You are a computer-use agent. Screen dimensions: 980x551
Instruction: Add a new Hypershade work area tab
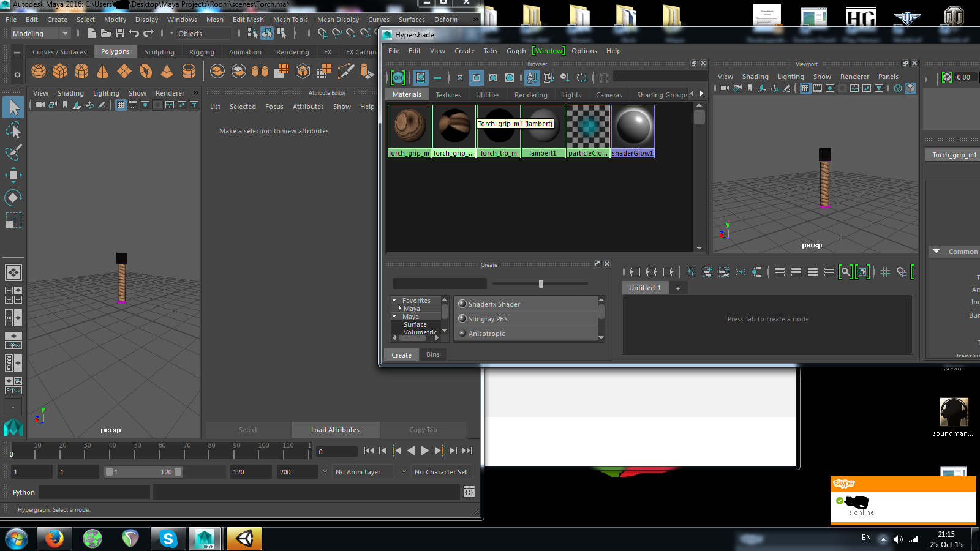pyautogui.click(x=678, y=288)
